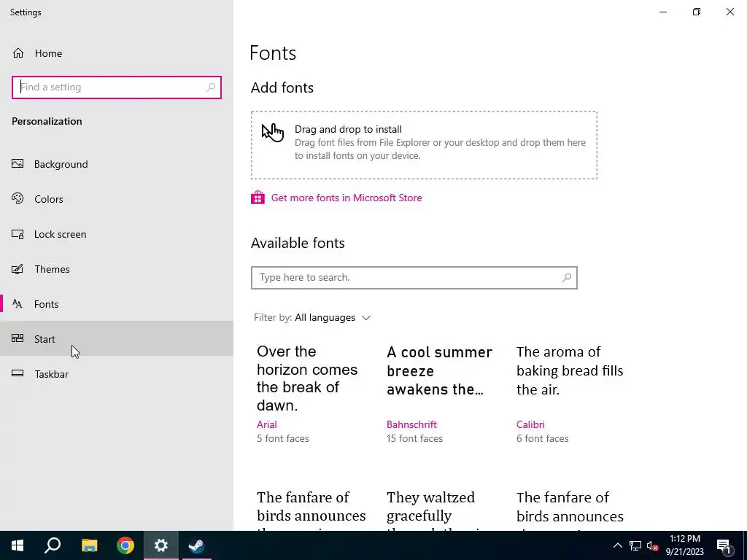
Task: Select the Start settings item
Action: click(x=44, y=339)
